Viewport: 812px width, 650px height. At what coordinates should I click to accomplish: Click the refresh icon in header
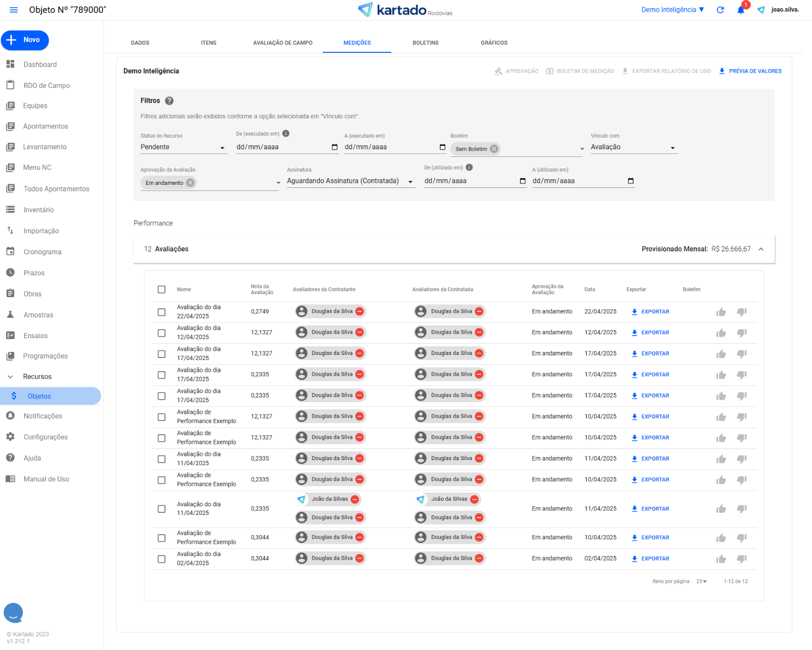[720, 10]
